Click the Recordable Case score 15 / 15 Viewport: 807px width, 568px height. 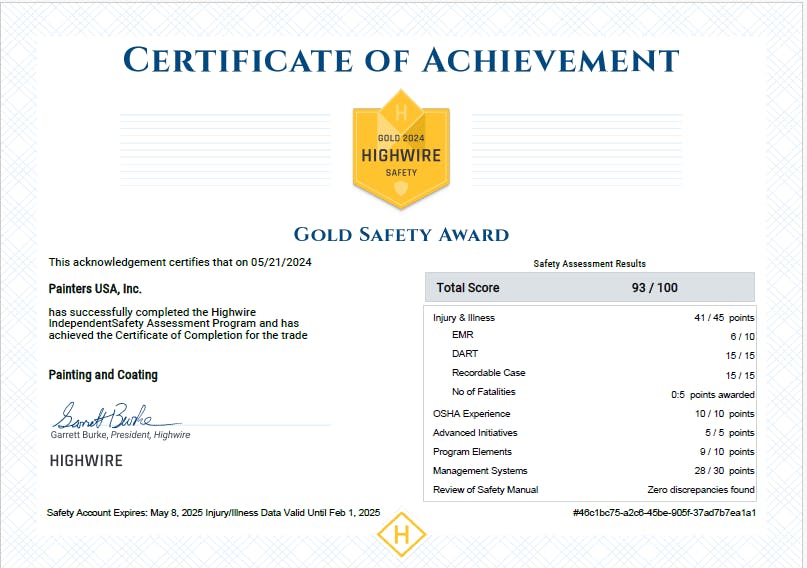pyautogui.click(x=740, y=376)
